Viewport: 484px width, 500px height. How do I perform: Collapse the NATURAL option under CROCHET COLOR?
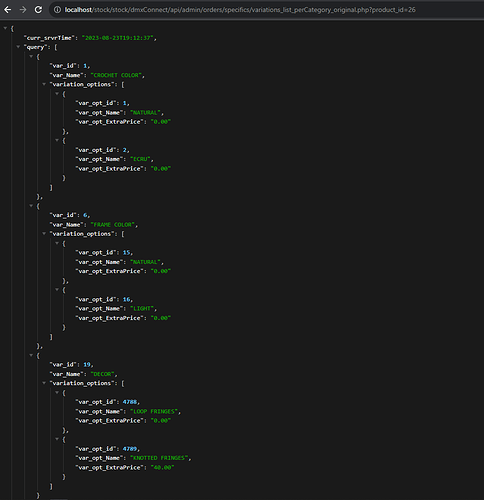tap(57, 93)
